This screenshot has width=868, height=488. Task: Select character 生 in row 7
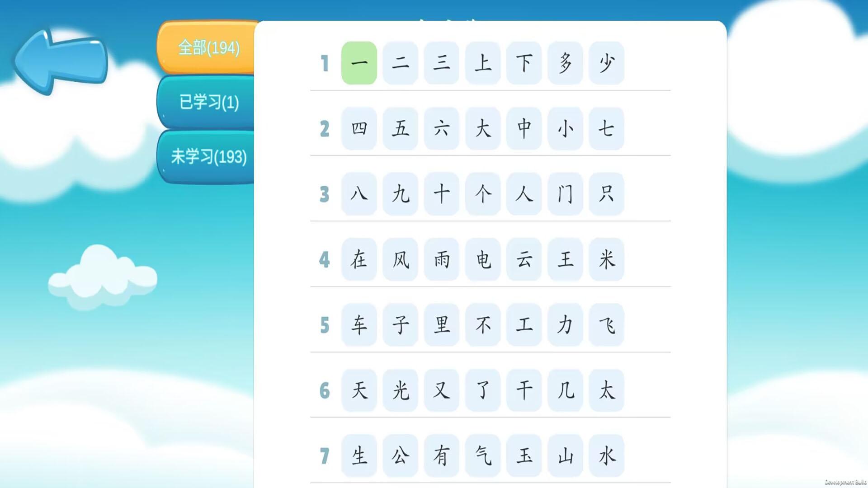[x=359, y=455]
